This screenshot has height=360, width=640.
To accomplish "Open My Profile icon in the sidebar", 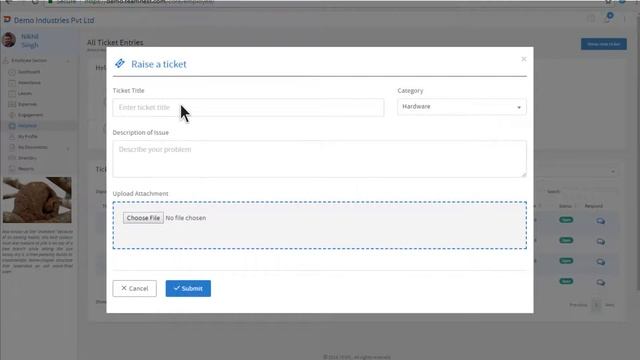I will click(x=12, y=136).
